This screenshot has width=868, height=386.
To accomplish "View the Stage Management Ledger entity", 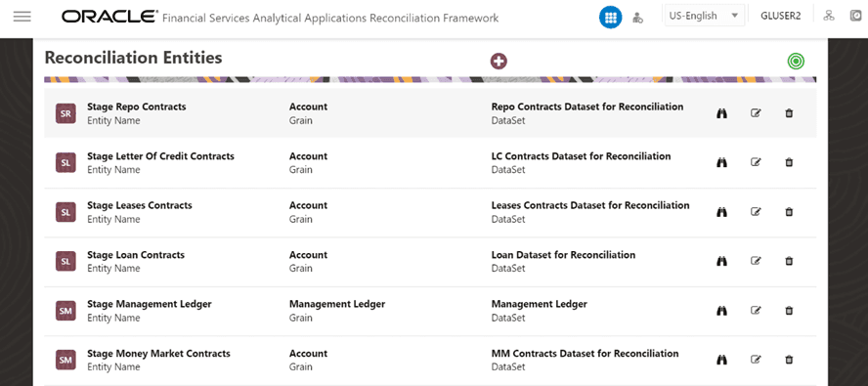I will tap(721, 311).
